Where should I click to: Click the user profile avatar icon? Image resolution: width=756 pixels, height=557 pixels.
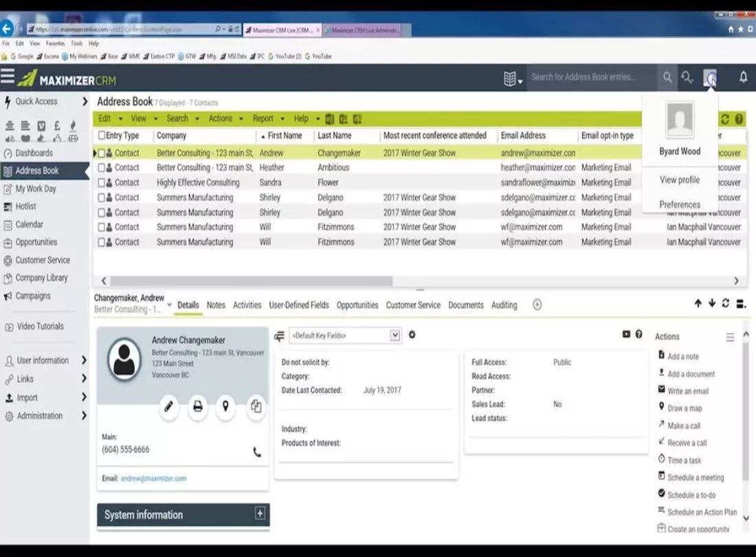tap(710, 78)
